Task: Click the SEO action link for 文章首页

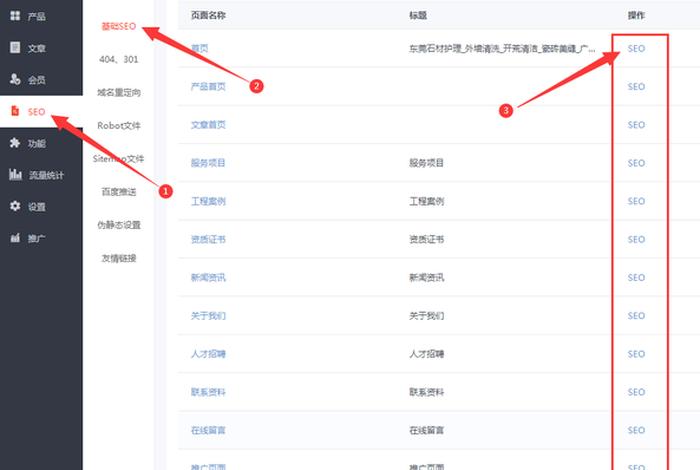Action: (636, 125)
